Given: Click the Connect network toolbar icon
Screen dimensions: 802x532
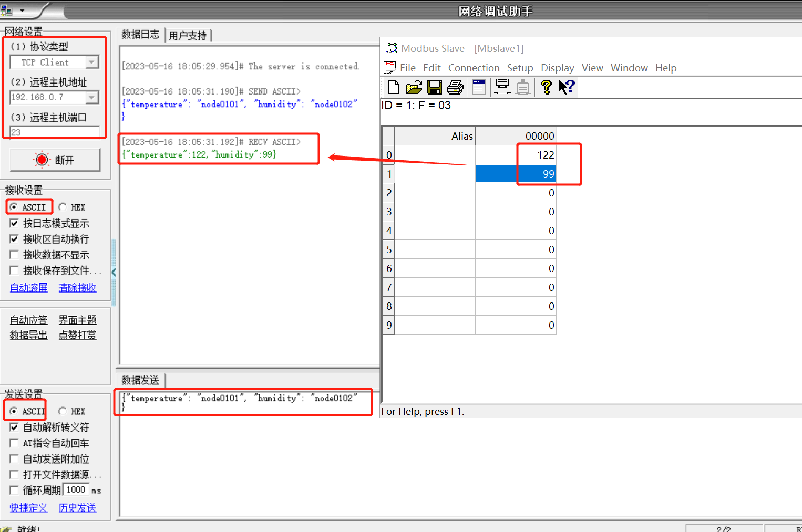Looking at the screenshot, I should (x=502, y=87).
